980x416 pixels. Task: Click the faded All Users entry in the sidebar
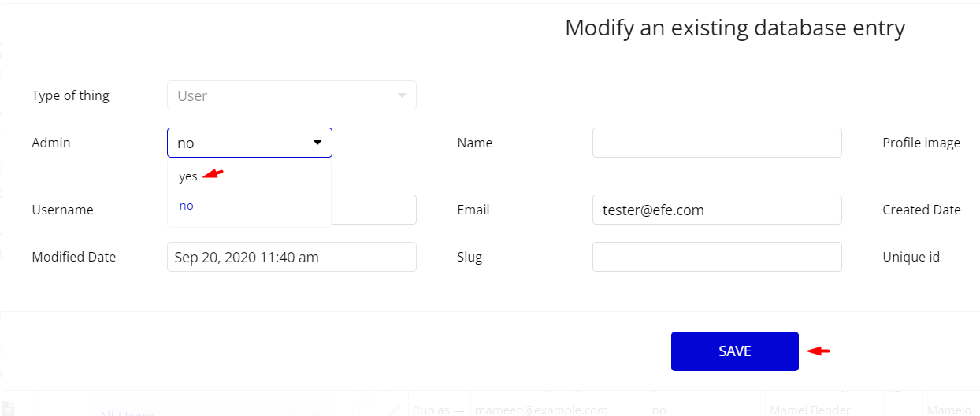point(126,414)
